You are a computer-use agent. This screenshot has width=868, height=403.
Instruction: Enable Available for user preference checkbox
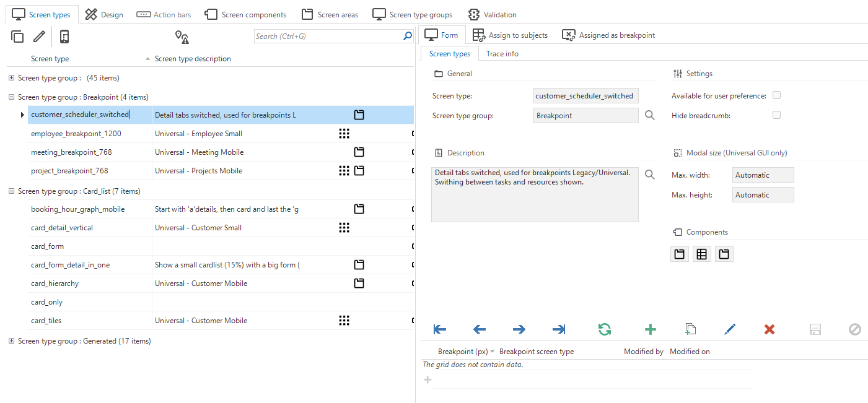(776, 95)
